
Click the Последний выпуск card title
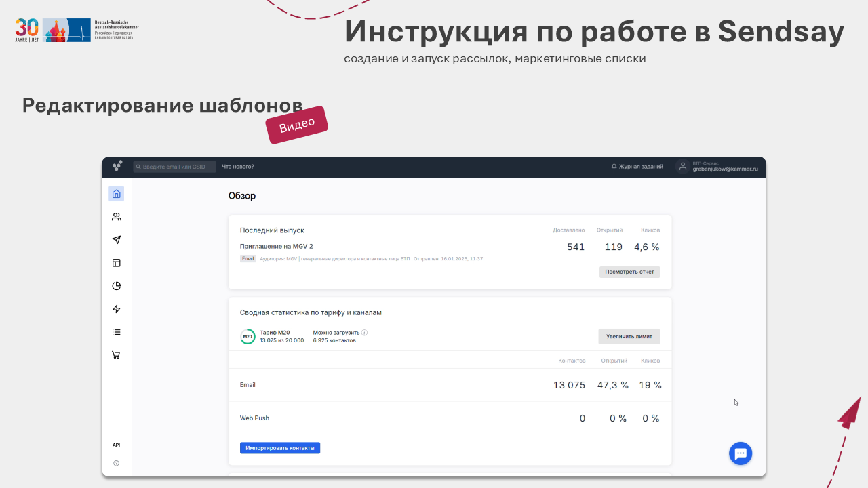coord(272,230)
